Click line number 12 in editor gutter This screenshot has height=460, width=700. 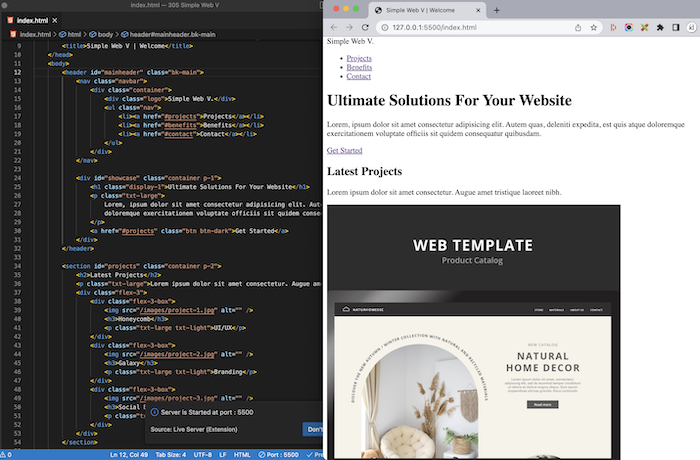(17, 72)
